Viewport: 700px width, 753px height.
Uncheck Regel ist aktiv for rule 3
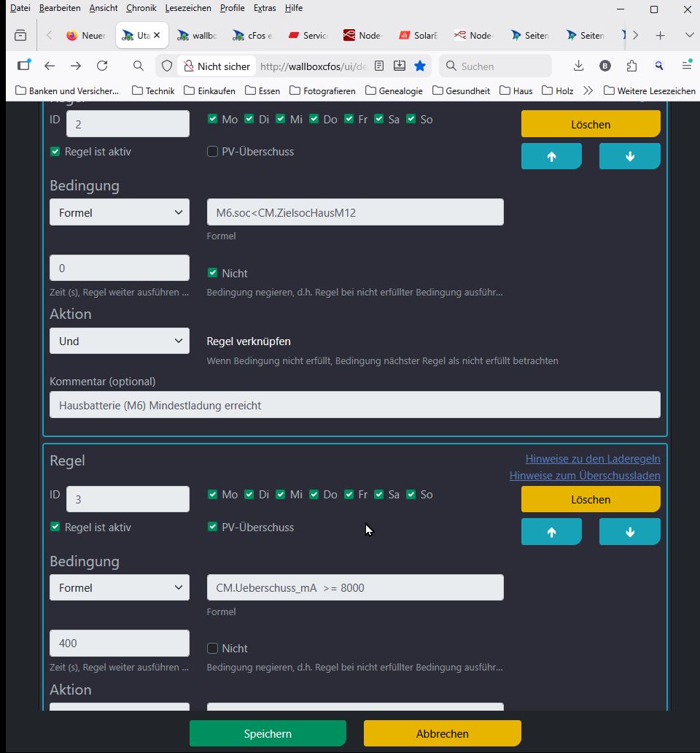55,527
